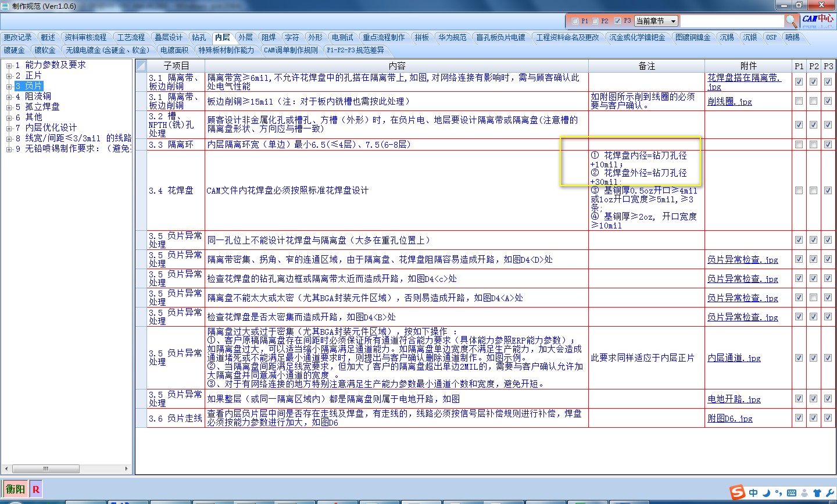Click the 附件 column header
Image resolution: width=837 pixels, height=504 pixels.
pyautogui.click(x=749, y=66)
